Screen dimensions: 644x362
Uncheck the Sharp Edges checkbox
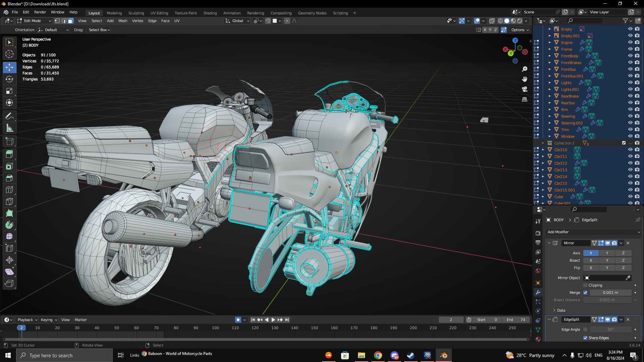pos(585,338)
